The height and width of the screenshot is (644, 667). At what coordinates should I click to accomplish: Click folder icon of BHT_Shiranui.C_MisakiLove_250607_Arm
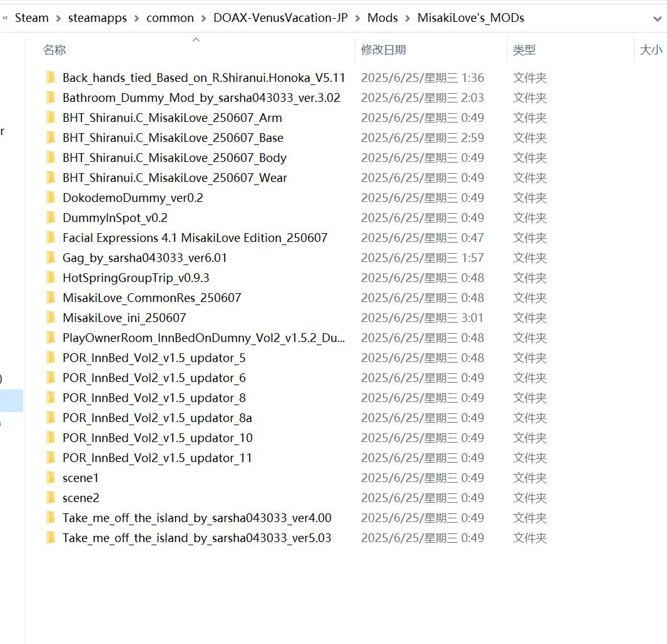pos(51,118)
